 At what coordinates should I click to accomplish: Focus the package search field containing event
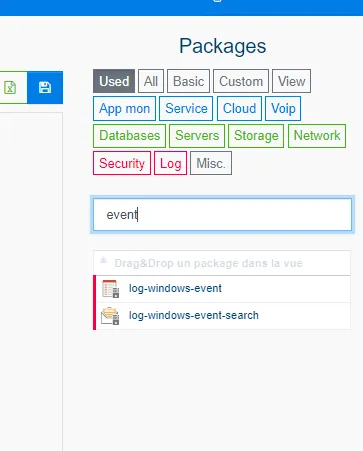point(222,215)
